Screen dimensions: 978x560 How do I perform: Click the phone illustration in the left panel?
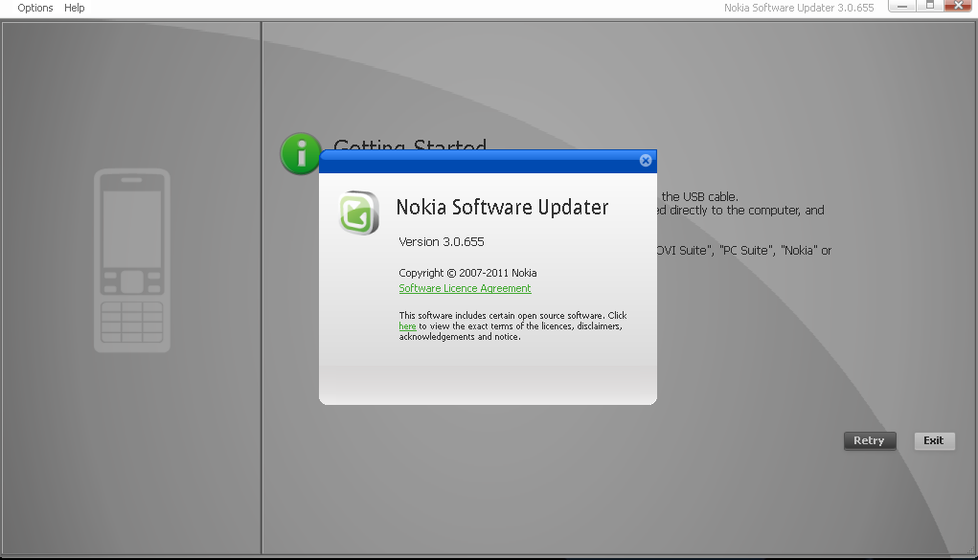(132, 260)
